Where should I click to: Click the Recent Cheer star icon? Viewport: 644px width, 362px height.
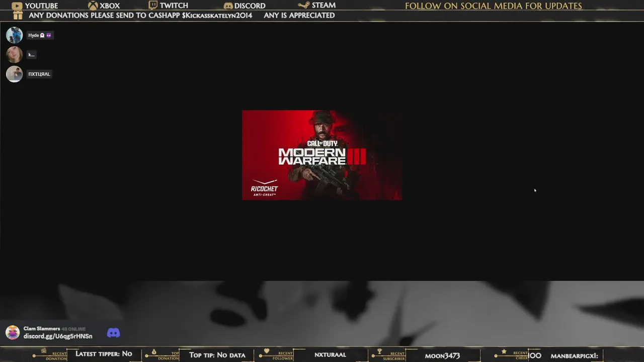point(504,351)
